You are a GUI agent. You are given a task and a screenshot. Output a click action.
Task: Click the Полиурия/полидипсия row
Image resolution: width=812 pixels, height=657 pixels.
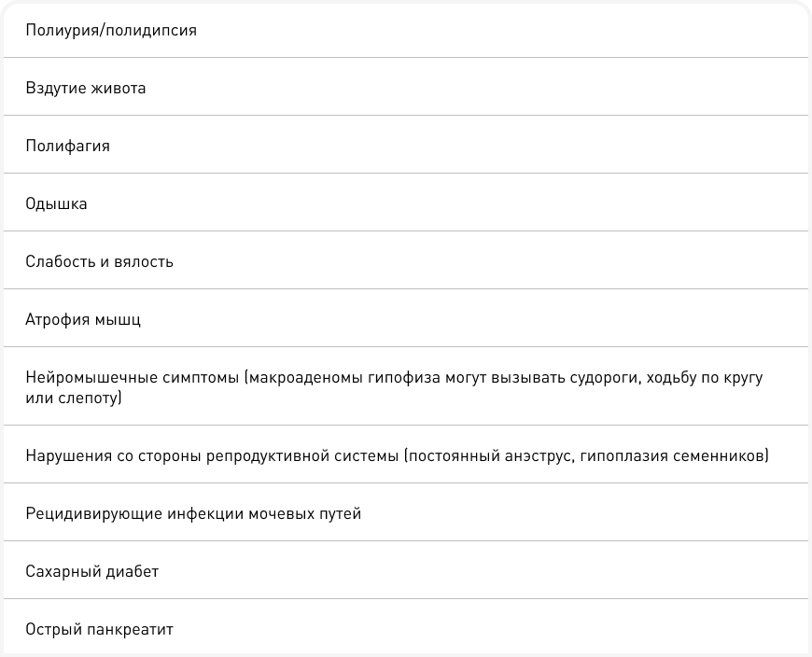[110, 30]
